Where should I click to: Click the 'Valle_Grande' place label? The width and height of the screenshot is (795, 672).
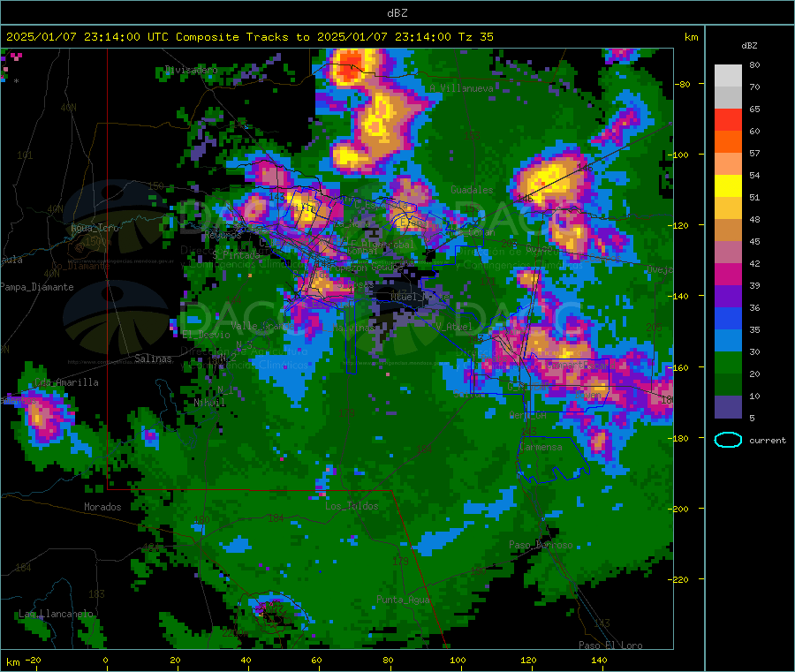pyautogui.click(x=262, y=325)
